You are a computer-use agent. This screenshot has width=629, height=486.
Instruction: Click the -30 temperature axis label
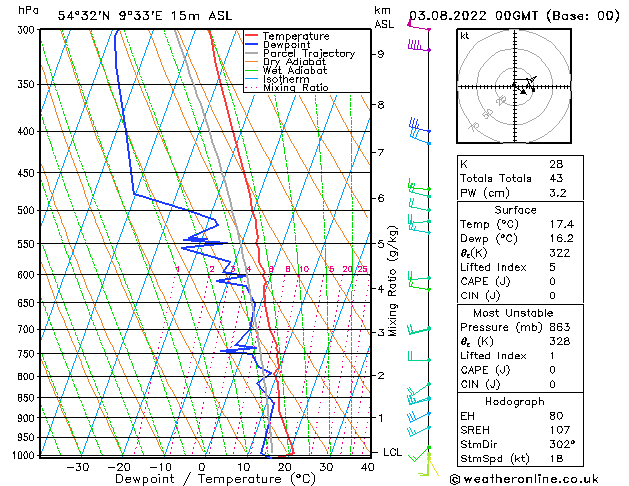[77, 467]
